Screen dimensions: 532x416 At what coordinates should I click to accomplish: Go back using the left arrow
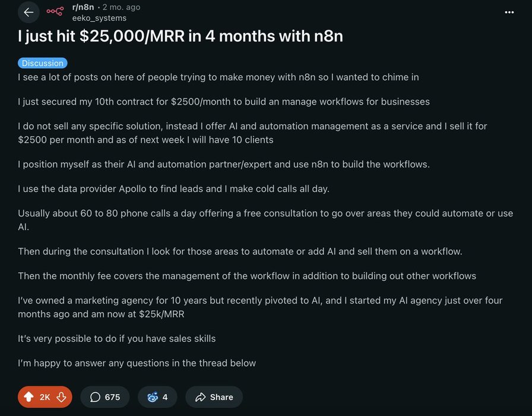[x=28, y=12]
